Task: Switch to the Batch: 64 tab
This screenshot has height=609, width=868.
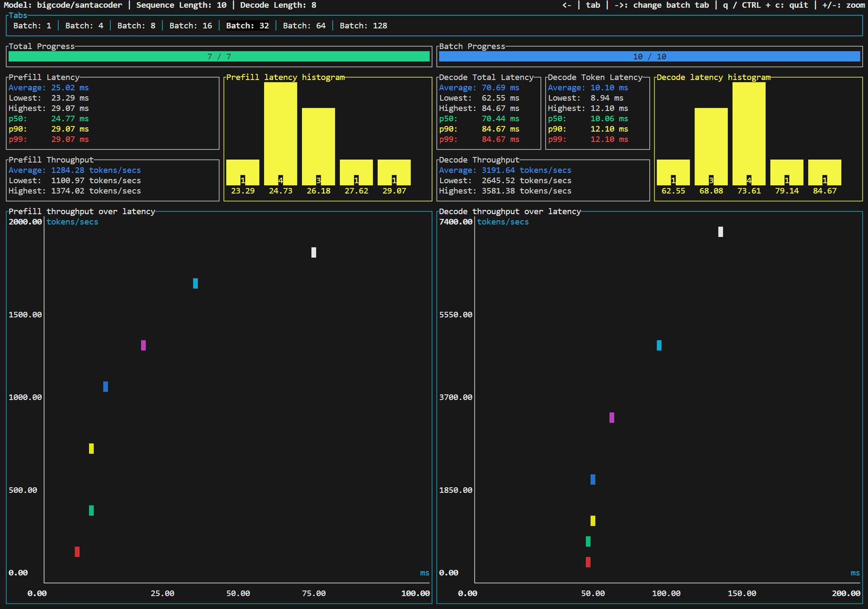Action: tap(304, 26)
